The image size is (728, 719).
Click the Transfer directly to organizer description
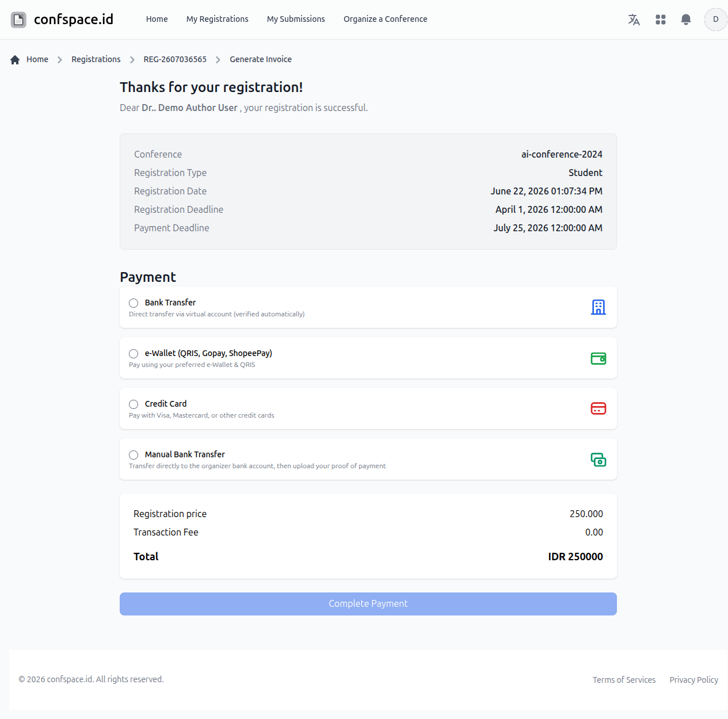point(257,466)
